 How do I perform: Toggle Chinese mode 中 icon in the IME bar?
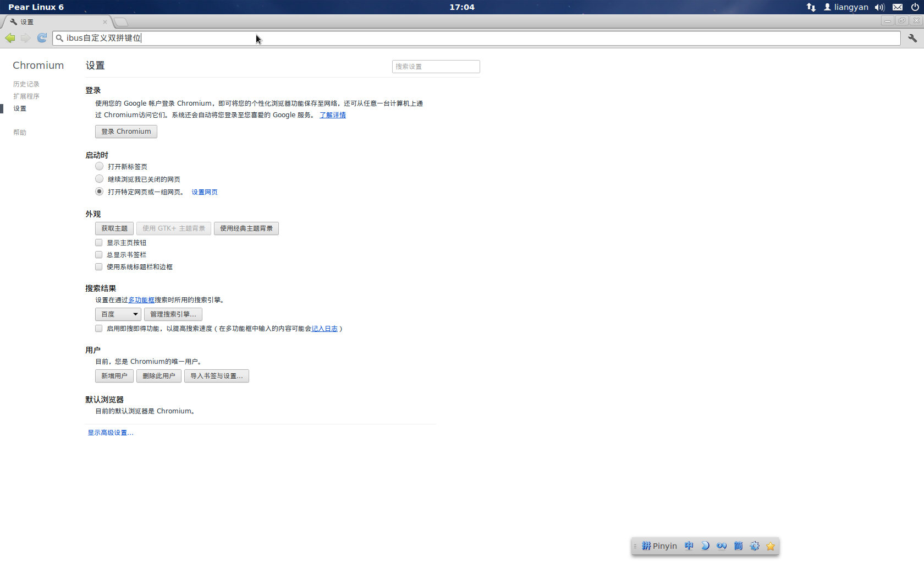point(689,546)
